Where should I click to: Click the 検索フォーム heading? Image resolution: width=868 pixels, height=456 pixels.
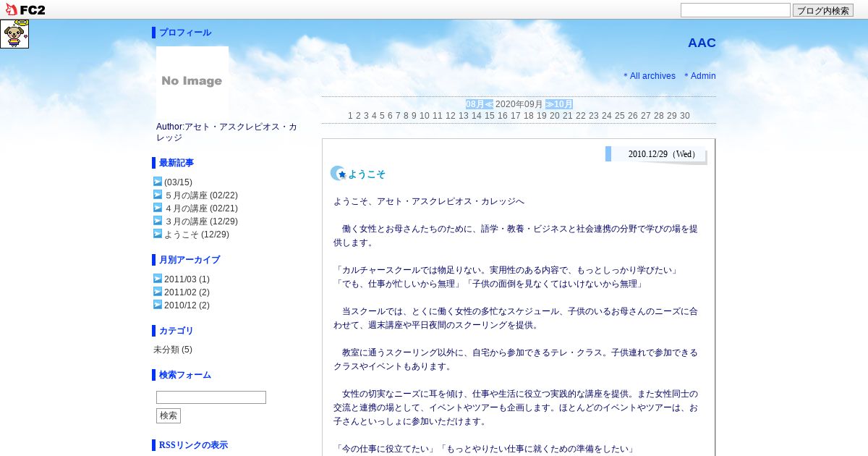click(x=185, y=375)
